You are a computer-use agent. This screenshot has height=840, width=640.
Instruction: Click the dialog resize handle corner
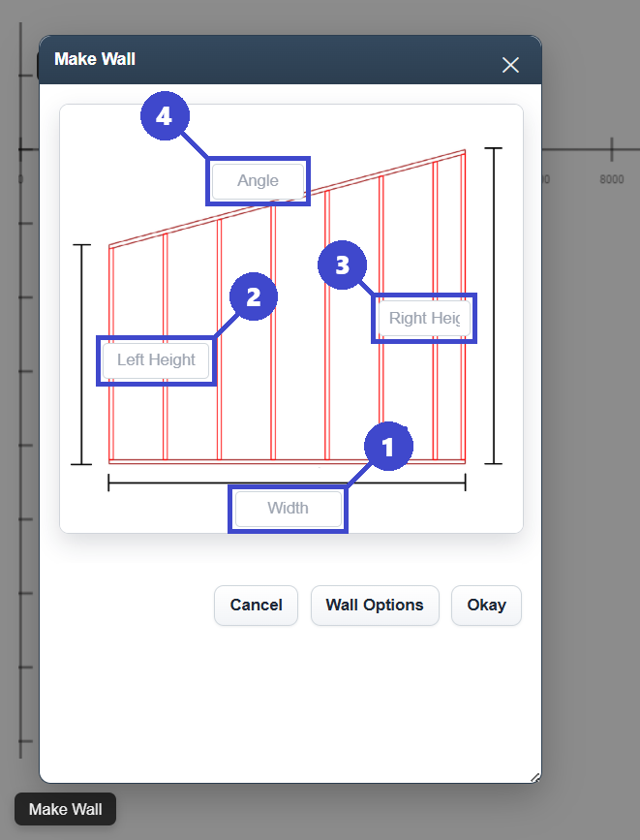tap(534, 776)
